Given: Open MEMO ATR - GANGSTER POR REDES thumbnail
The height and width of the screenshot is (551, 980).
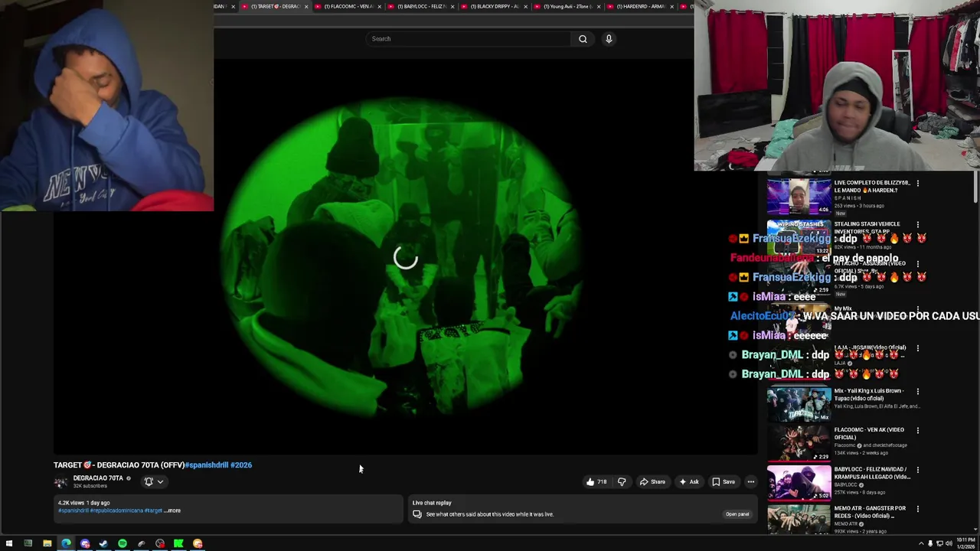Looking at the screenshot, I should pos(799,520).
